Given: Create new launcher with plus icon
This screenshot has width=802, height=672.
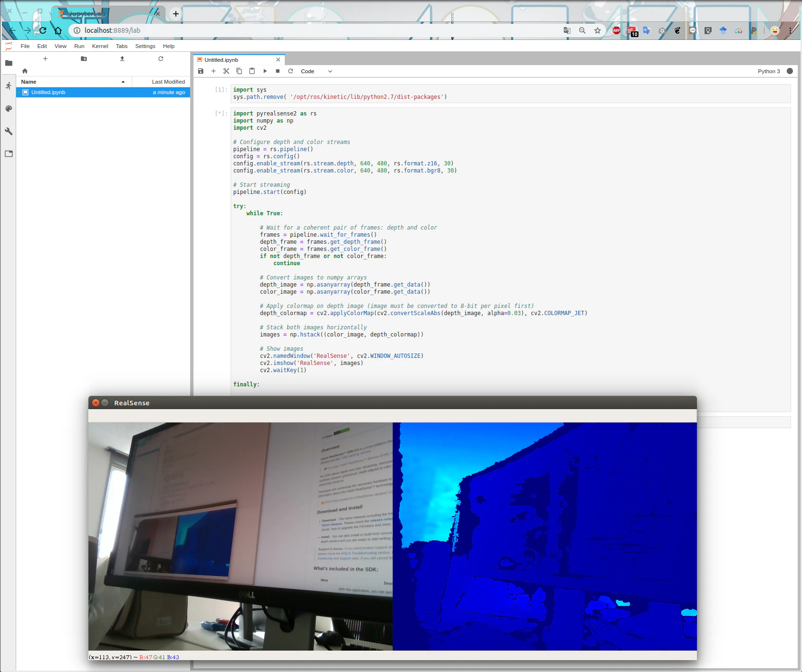Looking at the screenshot, I should 45,58.
